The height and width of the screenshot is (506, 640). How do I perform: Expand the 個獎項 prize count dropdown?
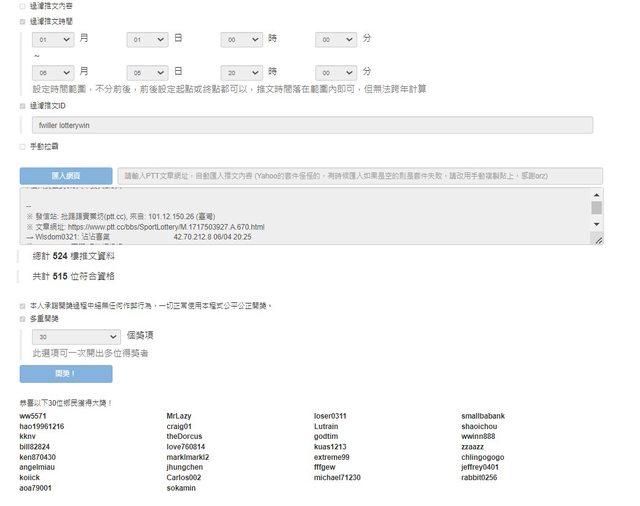[x=76, y=338]
